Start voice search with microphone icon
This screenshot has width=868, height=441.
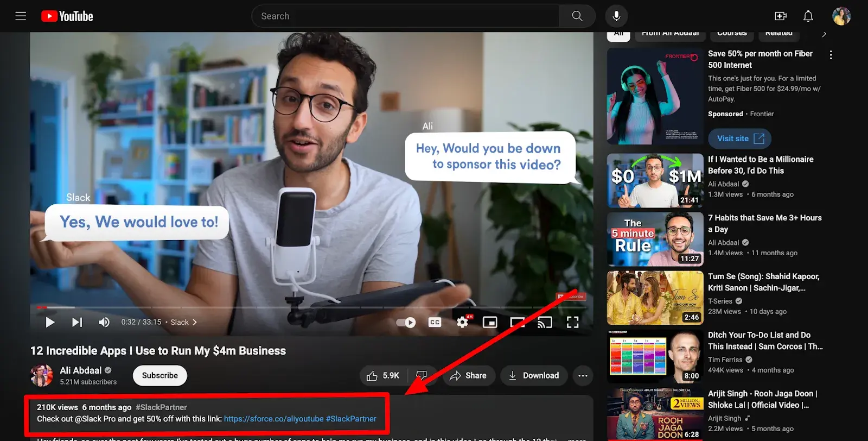coord(616,16)
